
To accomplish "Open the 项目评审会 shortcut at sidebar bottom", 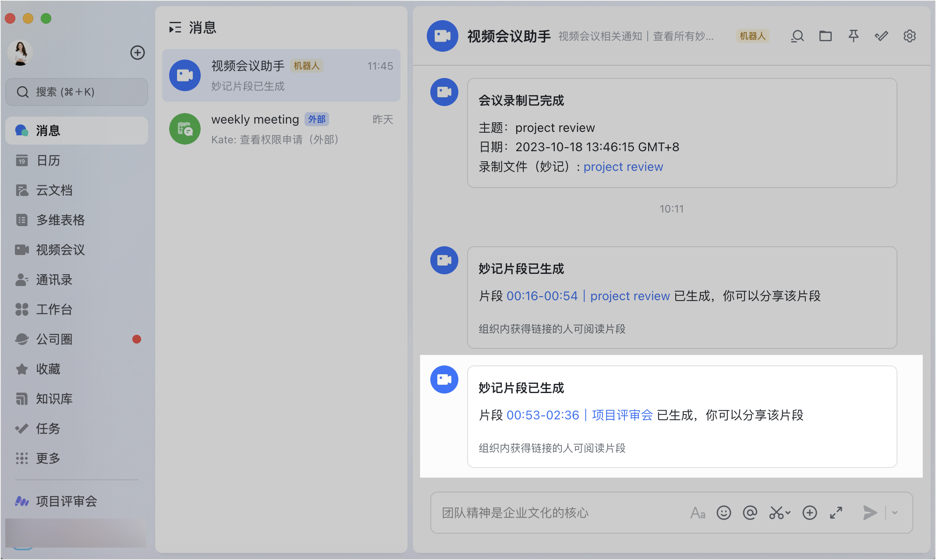I will [77, 501].
